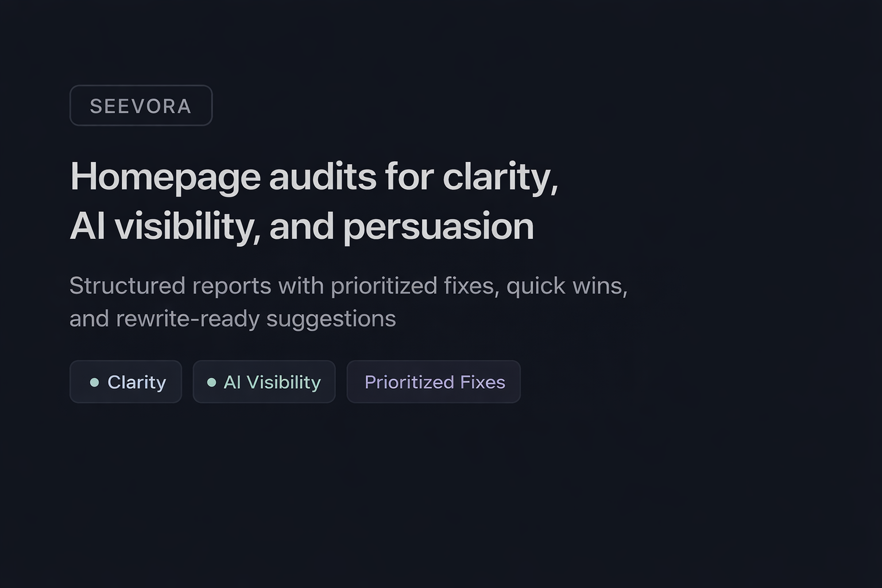This screenshot has width=882, height=588.
Task: Select the AI Visibility pill label text
Action: click(272, 382)
